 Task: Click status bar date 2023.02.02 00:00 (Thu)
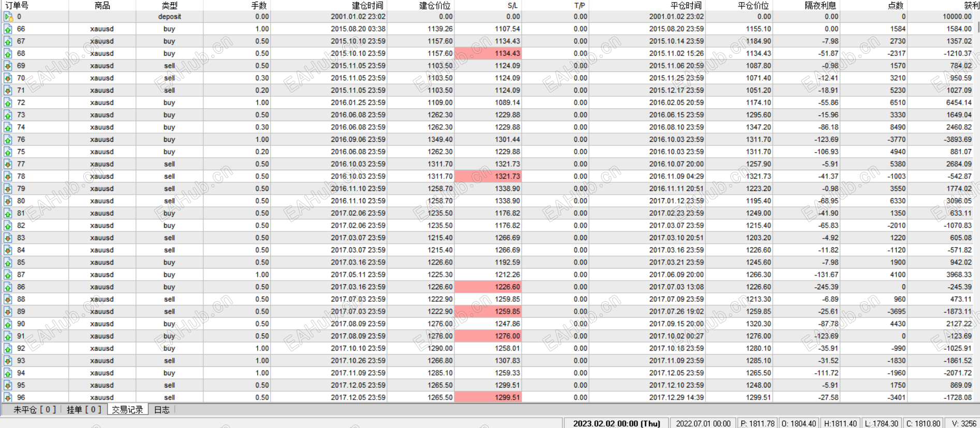[x=617, y=423]
